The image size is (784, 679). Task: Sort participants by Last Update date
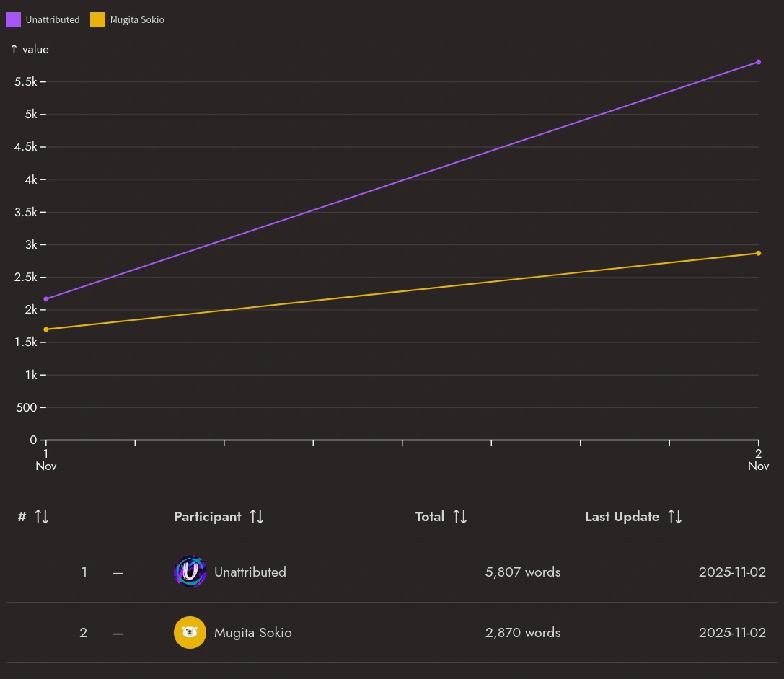coord(622,516)
